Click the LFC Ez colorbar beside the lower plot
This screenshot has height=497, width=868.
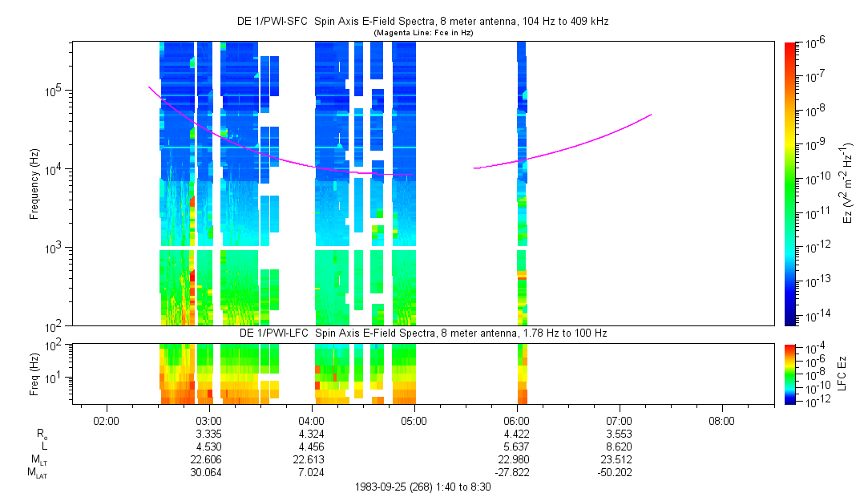pyautogui.click(x=791, y=374)
